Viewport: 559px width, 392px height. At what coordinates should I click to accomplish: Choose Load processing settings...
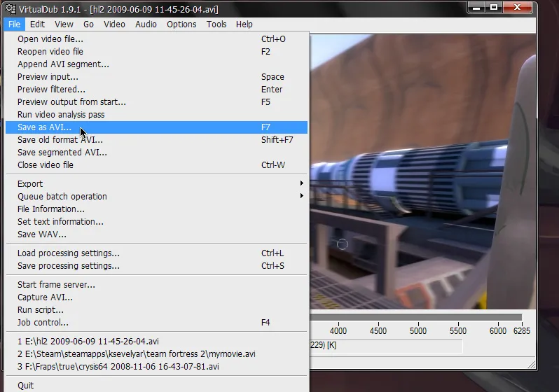[156, 253]
